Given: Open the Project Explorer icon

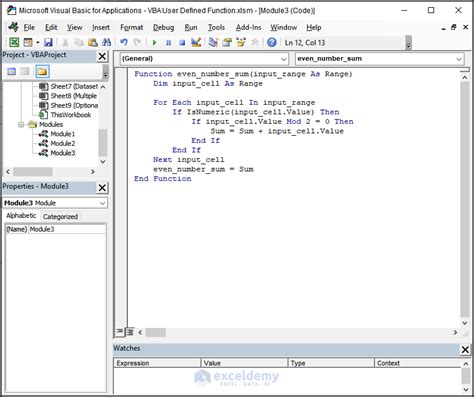Looking at the screenshot, I should [x=213, y=42].
